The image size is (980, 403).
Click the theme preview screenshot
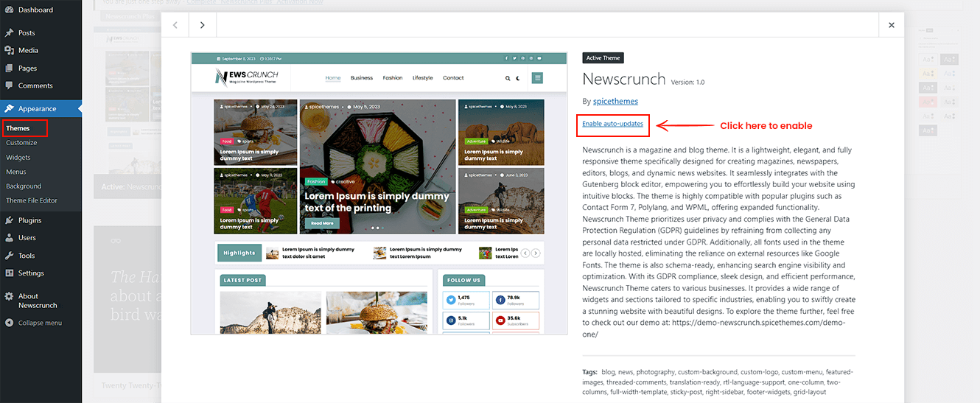click(x=379, y=193)
